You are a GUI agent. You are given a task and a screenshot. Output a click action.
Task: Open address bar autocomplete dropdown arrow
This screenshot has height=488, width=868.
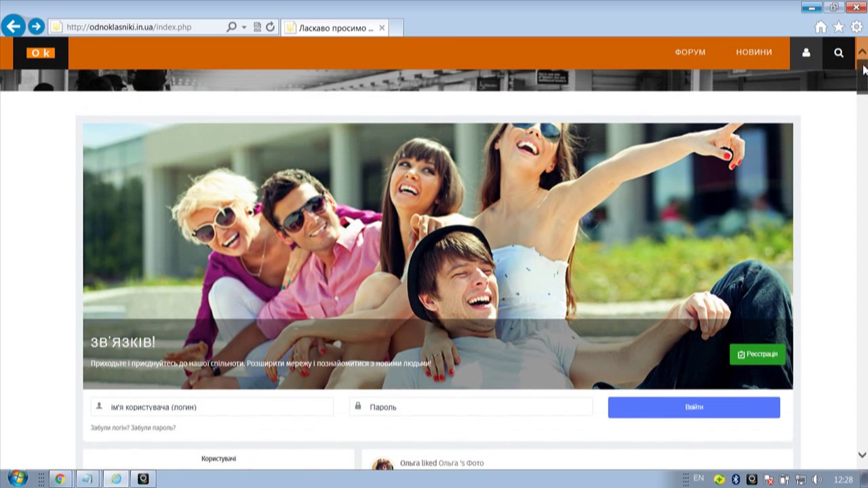click(244, 27)
